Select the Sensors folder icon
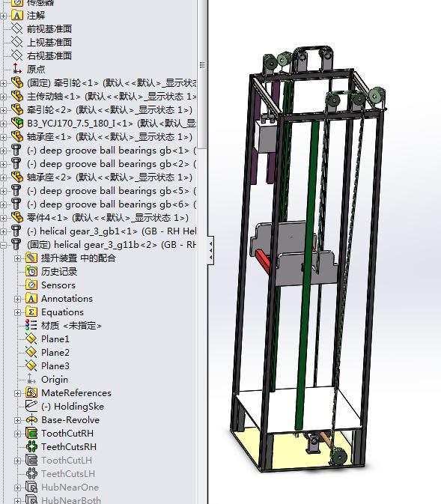Viewport: 441px width, 504px height. [31, 285]
